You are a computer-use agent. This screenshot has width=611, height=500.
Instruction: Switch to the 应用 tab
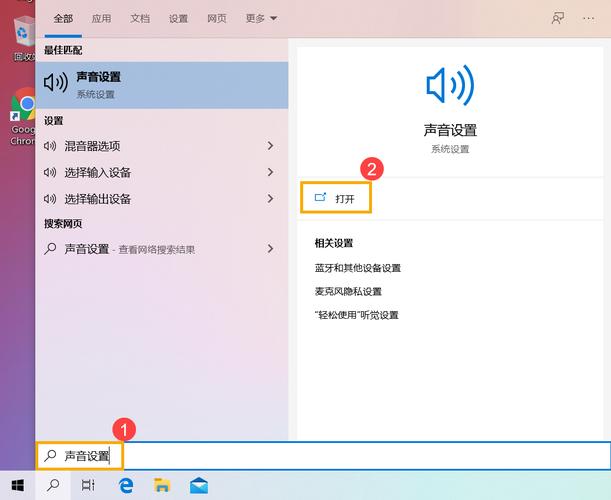101,18
